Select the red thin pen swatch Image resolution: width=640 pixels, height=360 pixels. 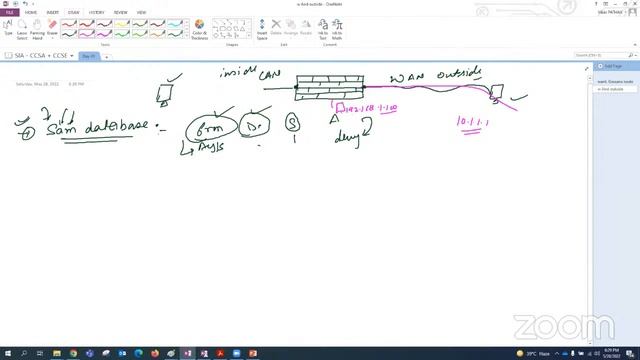[69, 24]
